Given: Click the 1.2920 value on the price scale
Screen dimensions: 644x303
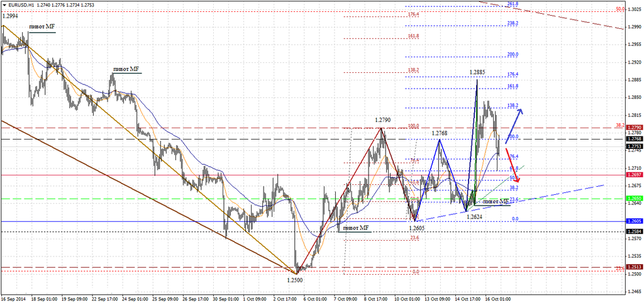Looking at the screenshot, I should pos(633,62).
